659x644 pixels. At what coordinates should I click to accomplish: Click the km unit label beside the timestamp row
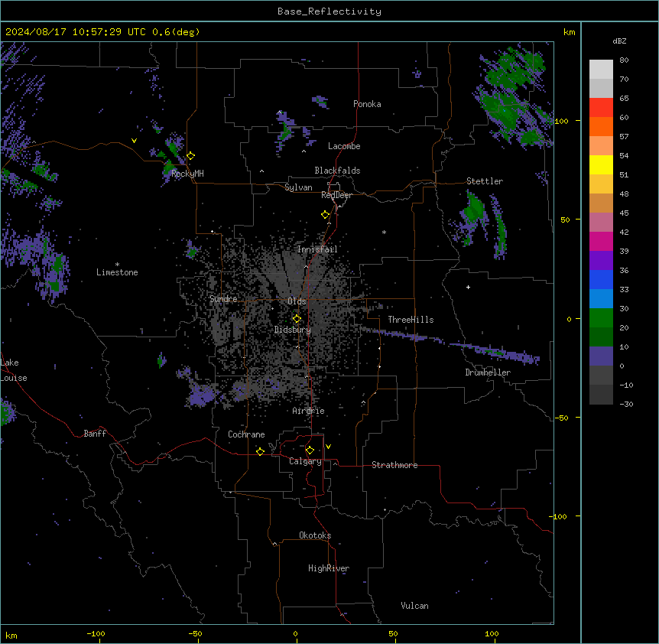tap(570, 32)
